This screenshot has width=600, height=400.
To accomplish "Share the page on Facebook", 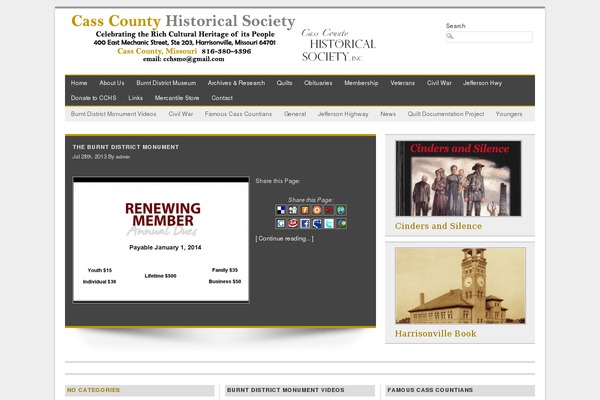I will [305, 224].
